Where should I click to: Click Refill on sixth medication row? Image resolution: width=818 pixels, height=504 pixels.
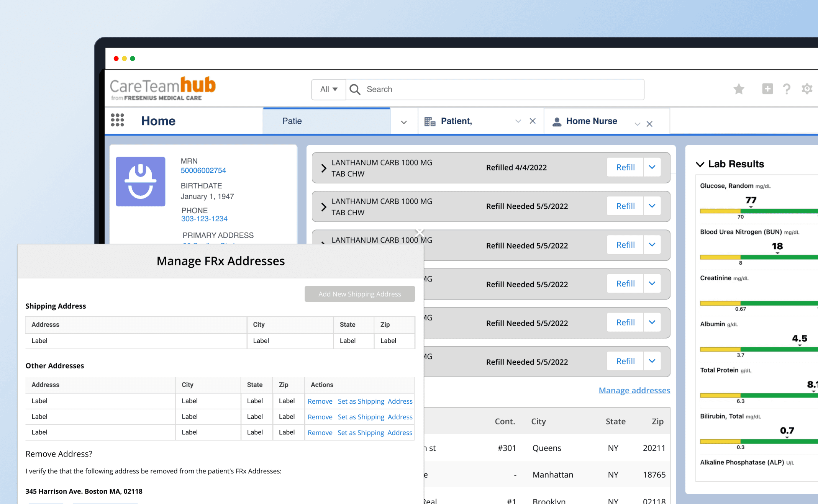pos(625,361)
